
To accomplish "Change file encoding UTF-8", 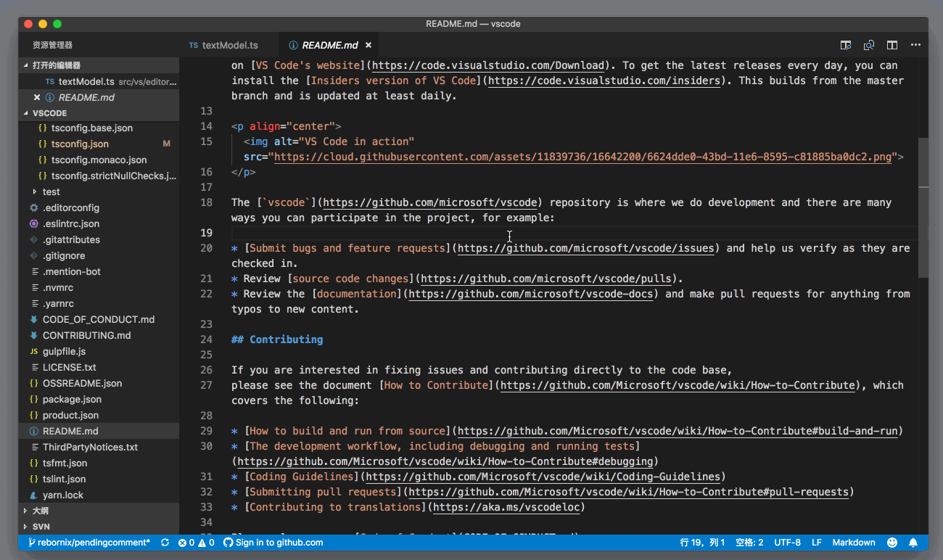I will (x=787, y=543).
